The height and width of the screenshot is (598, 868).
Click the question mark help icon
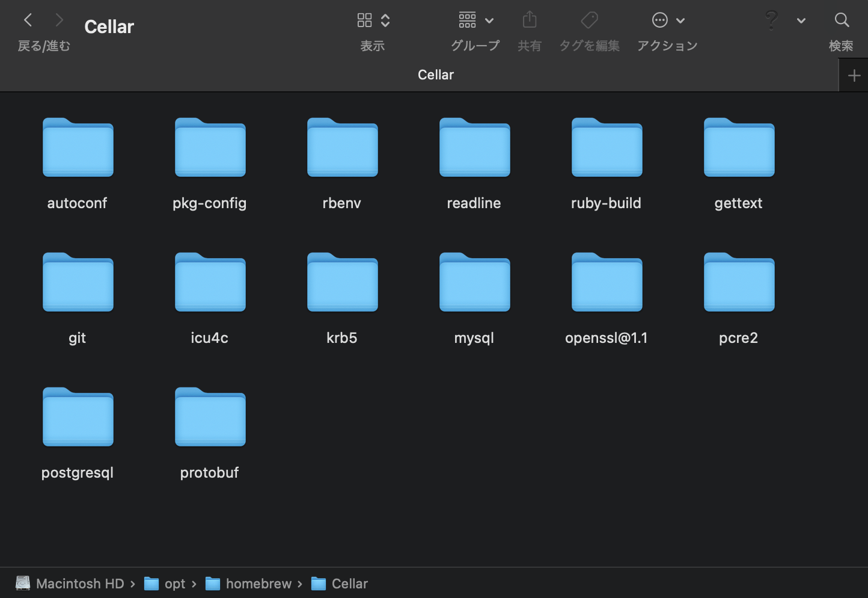click(771, 20)
